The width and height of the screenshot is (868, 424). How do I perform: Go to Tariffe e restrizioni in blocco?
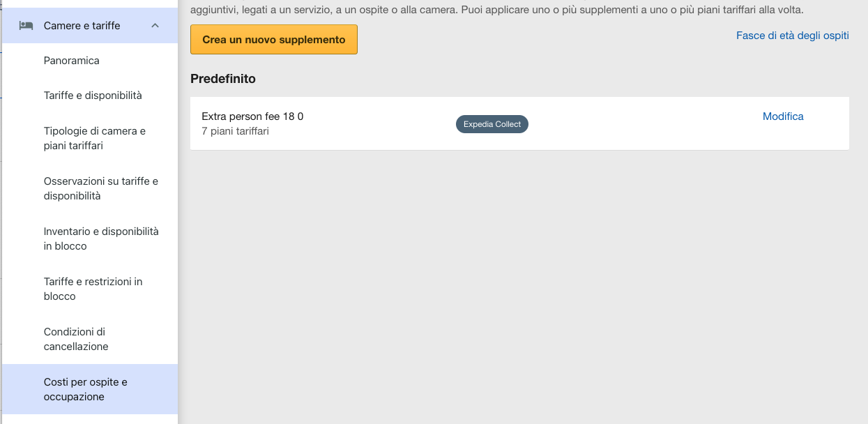point(90,289)
